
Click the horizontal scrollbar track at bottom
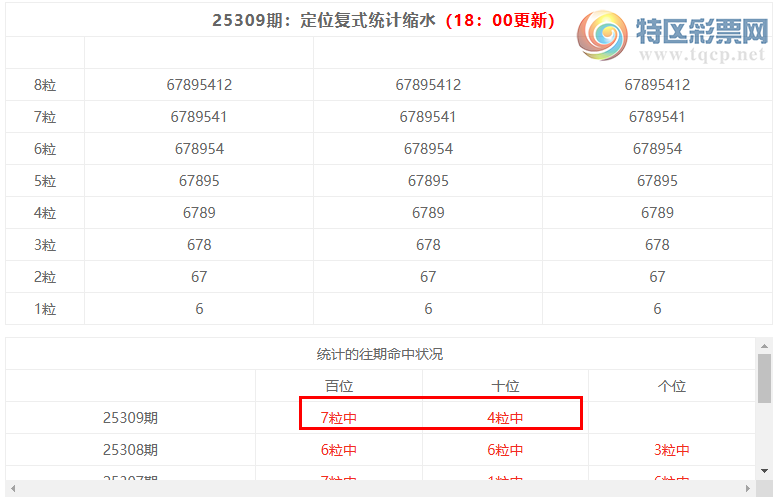(x=380, y=488)
